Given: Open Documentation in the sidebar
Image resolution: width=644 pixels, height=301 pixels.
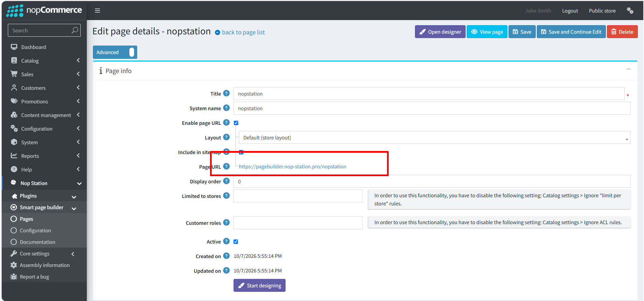Looking at the screenshot, I should [44, 242].
